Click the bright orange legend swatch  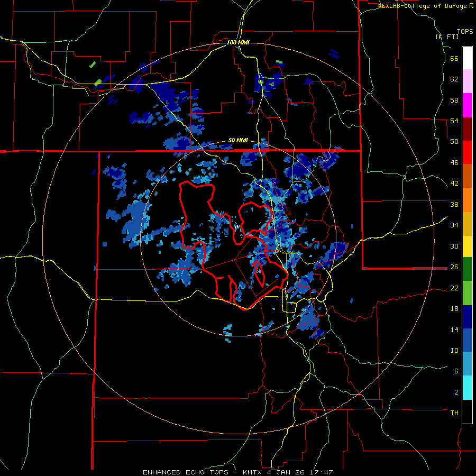pyautogui.click(x=467, y=200)
